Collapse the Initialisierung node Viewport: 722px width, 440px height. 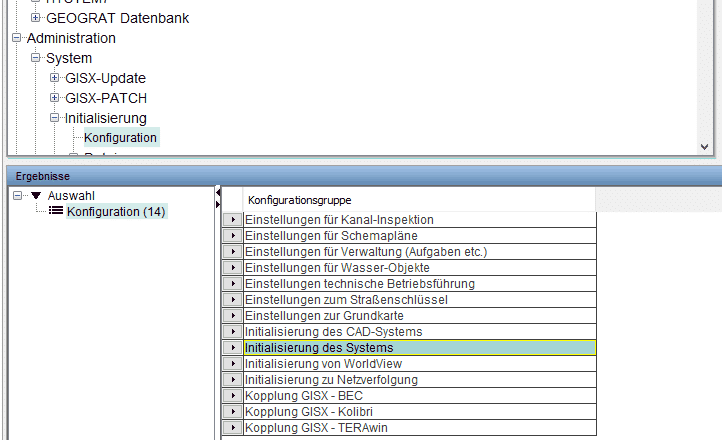(54, 118)
